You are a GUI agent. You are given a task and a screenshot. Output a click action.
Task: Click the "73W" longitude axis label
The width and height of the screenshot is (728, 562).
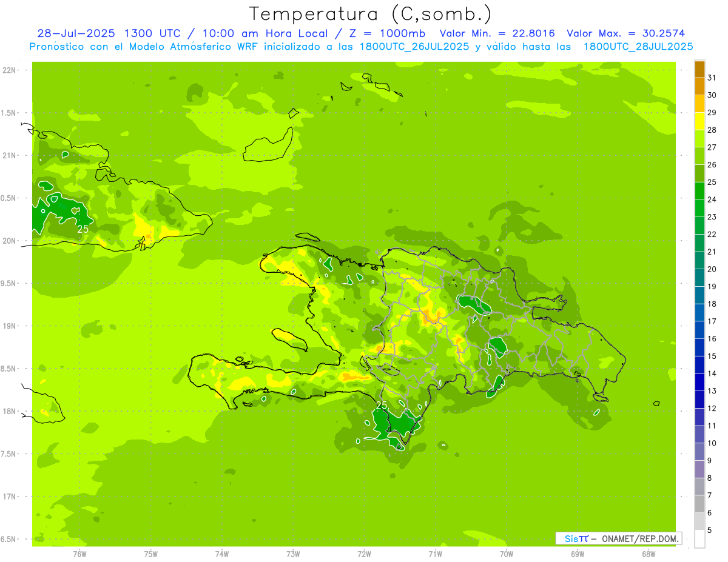pyautogui.click(x=293, y=554)
